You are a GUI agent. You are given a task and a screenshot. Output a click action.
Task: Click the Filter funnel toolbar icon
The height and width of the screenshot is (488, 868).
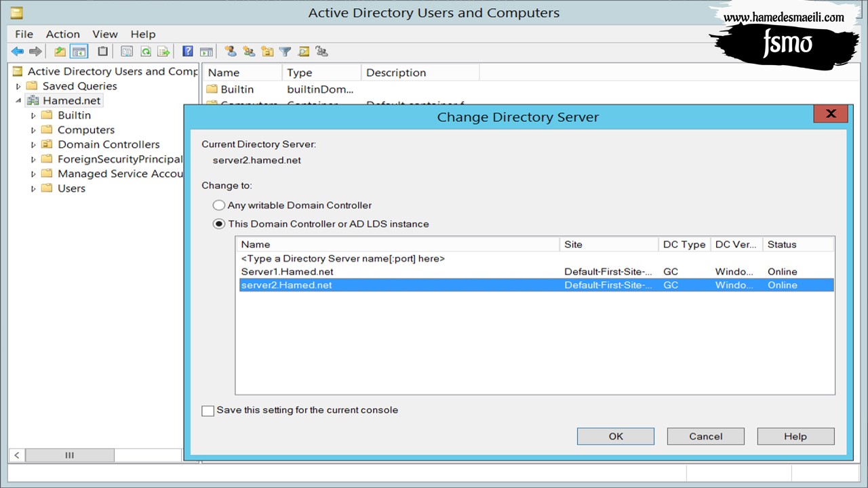pyautogui.click(x=285, y=52)
